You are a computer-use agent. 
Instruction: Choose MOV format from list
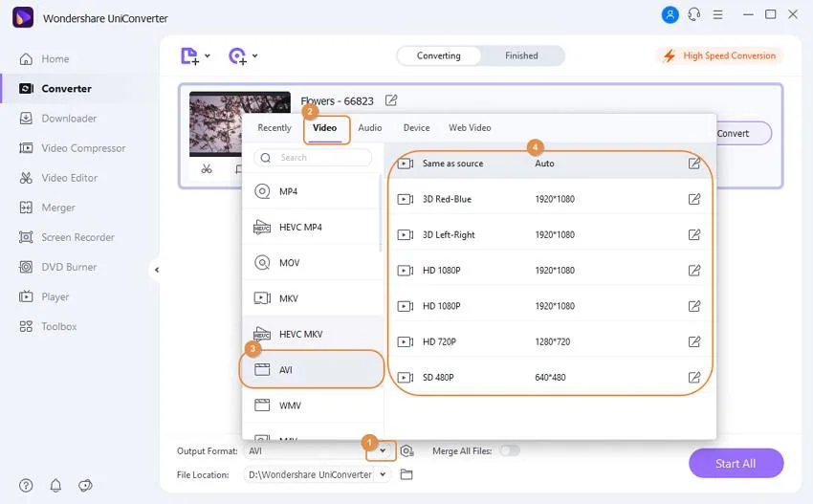[311, 263]
